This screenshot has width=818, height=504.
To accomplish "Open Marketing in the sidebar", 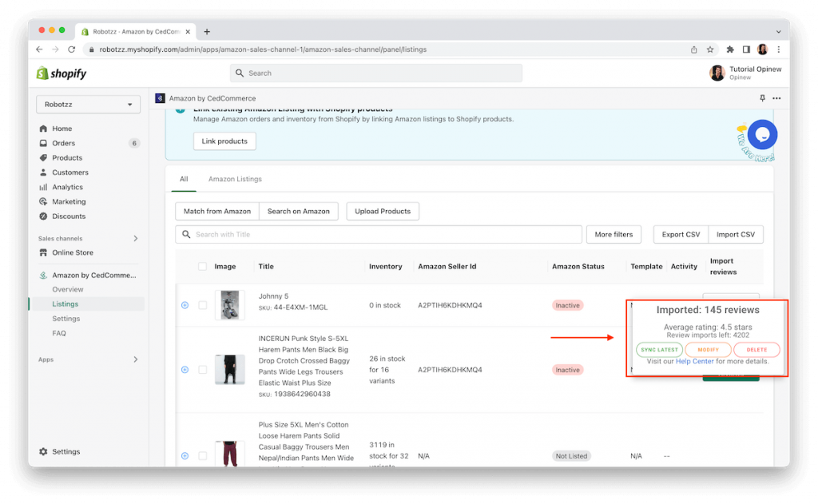I will [x=69, y=201].
